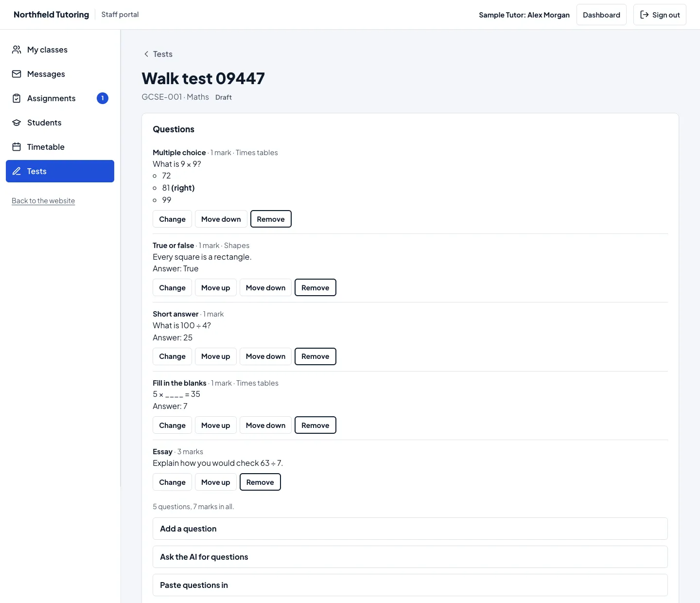Change the Fill in the blanks question
Image resolution: width=700 pixels, height=603 pixels.
pos(172,425)
